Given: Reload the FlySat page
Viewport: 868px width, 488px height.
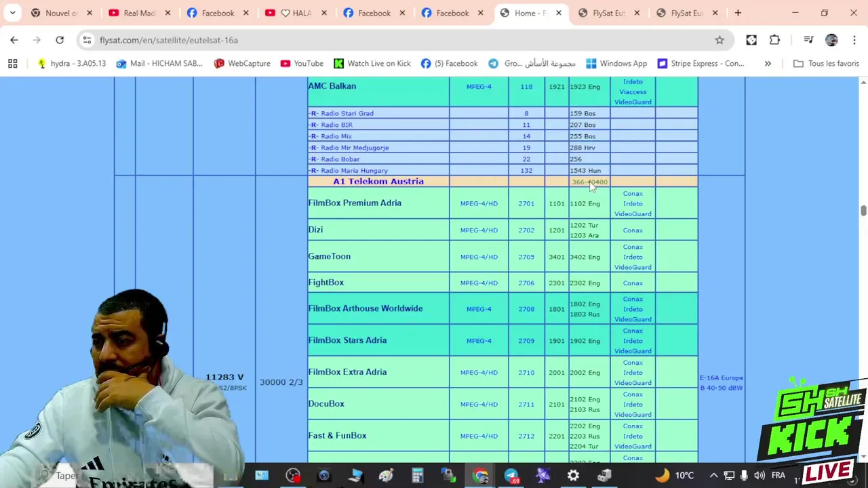Looking at the screenshot, I should [x=60, y=40].
